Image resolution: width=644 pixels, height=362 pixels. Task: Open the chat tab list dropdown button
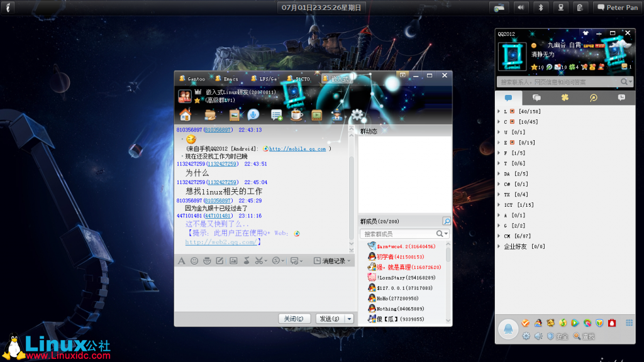[x=402, y=75]
